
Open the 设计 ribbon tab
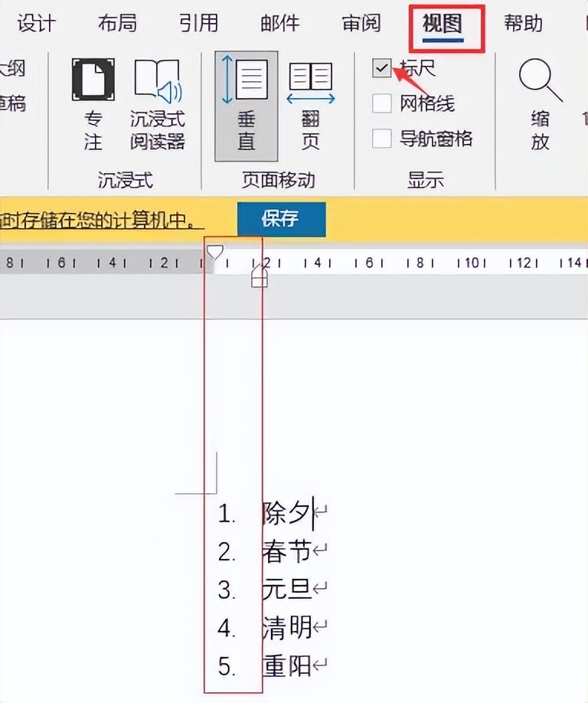(x=36, y=23)
